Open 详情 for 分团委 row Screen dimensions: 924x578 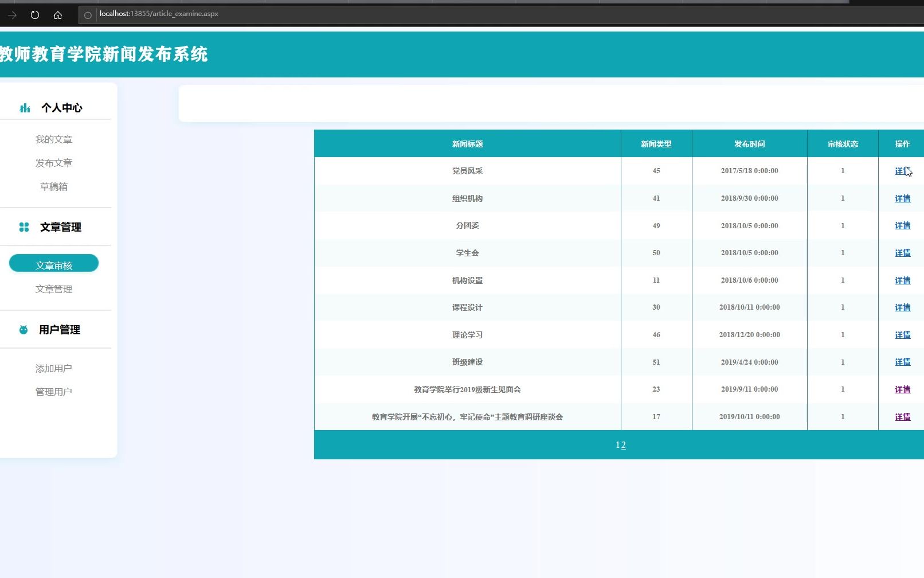[902, 225]
